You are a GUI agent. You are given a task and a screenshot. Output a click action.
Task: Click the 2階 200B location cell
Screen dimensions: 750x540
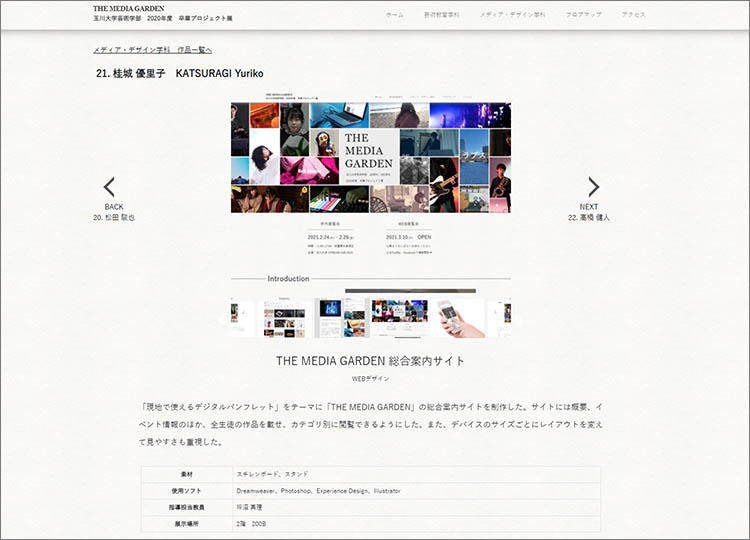tap(416, 524)
